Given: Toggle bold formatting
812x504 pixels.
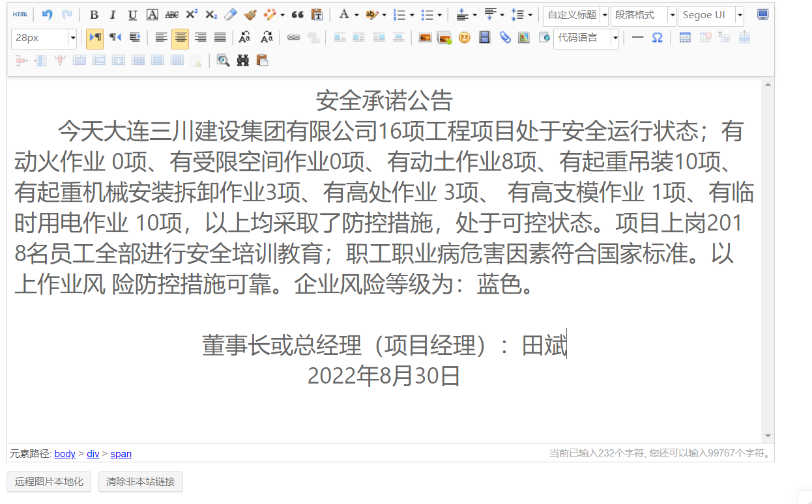Looking at the screenshot, I should (94, 14).
